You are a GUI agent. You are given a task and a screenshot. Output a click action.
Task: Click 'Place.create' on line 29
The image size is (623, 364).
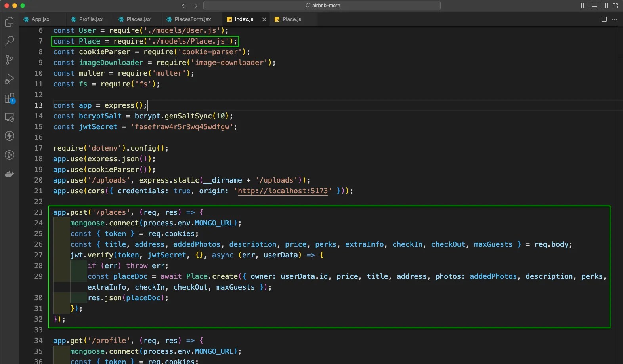pyautogui.click(x=212, y=276)
